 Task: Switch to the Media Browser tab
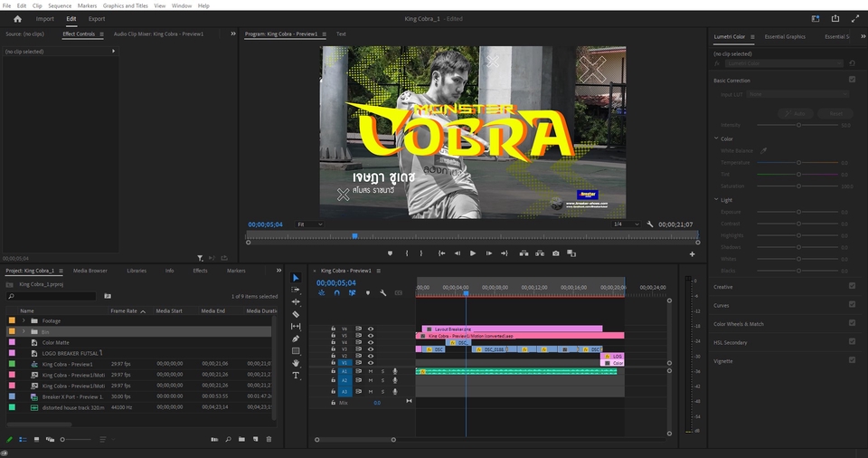pos(90,271)
